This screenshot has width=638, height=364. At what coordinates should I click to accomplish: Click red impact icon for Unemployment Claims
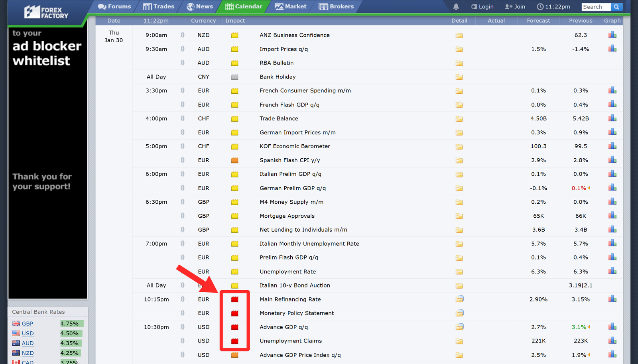[x=235, y=341]
